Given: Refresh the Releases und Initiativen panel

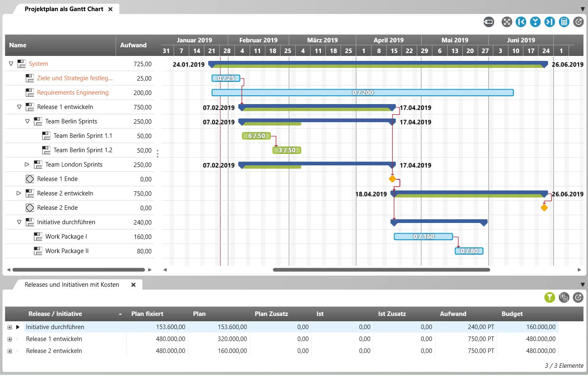Looking at the screenshot, I should pos(578,297).
